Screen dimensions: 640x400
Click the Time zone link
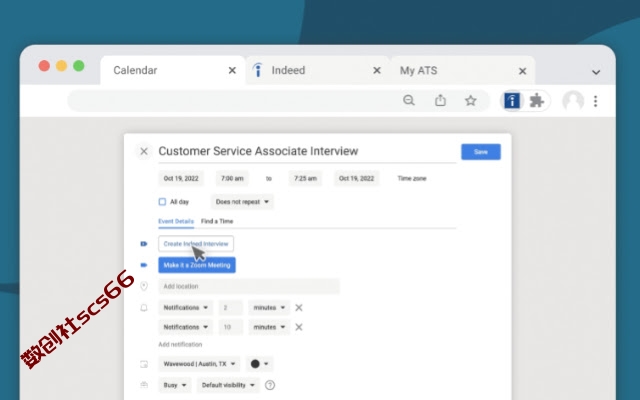(412, 178)
